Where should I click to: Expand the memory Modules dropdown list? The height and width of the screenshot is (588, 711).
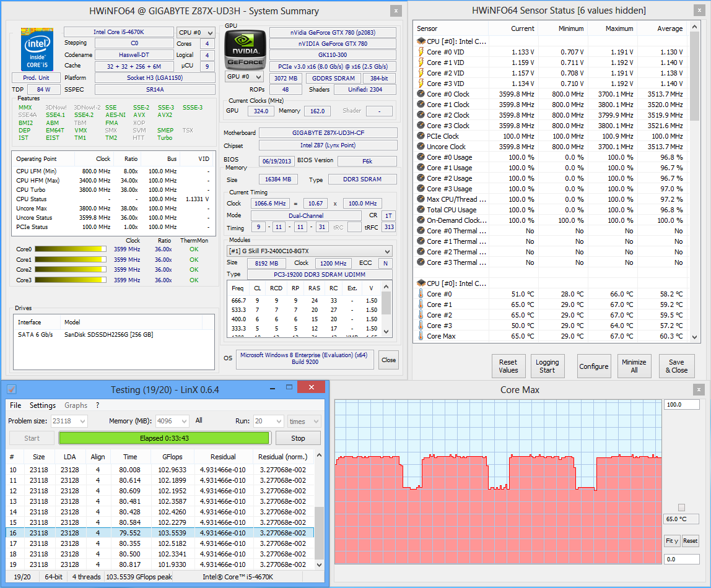click(x=309, y=251)
